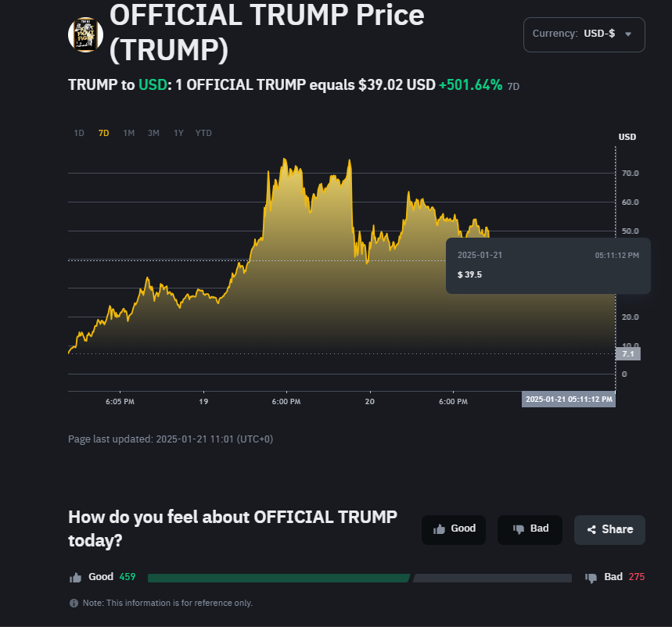Click the highlighted timestamp marker below the chart
The image size is (672, 627).
(x=569, y=399)
